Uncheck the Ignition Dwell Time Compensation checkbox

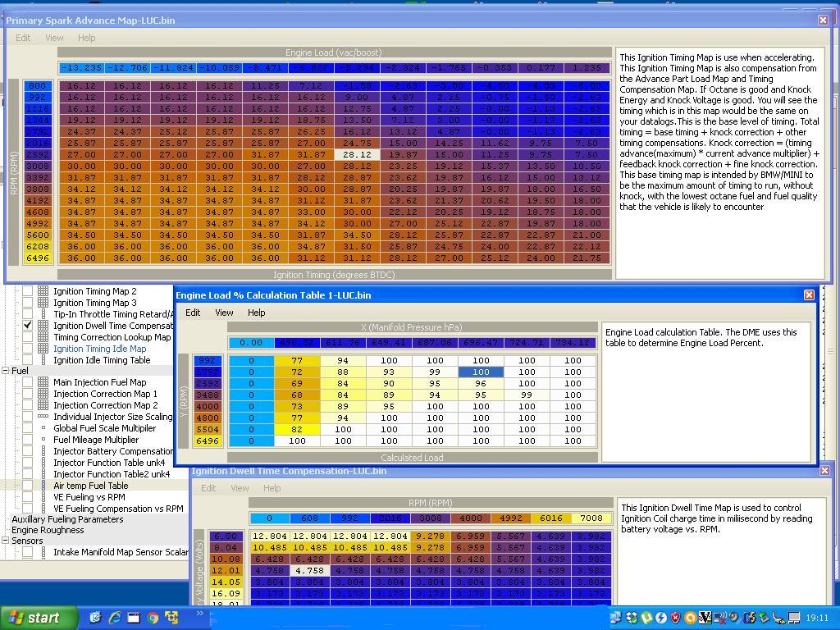[x=28, y=326]
